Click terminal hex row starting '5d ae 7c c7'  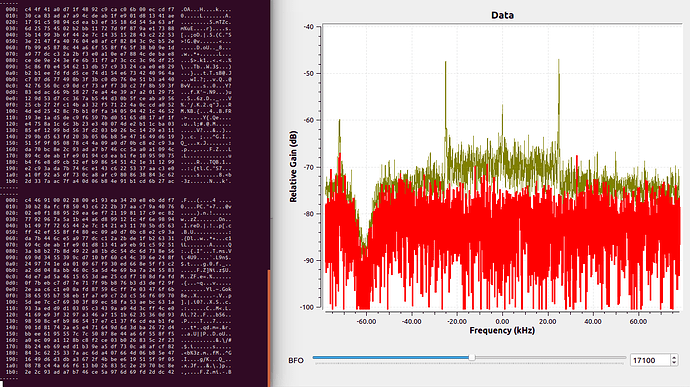point(118,302)
